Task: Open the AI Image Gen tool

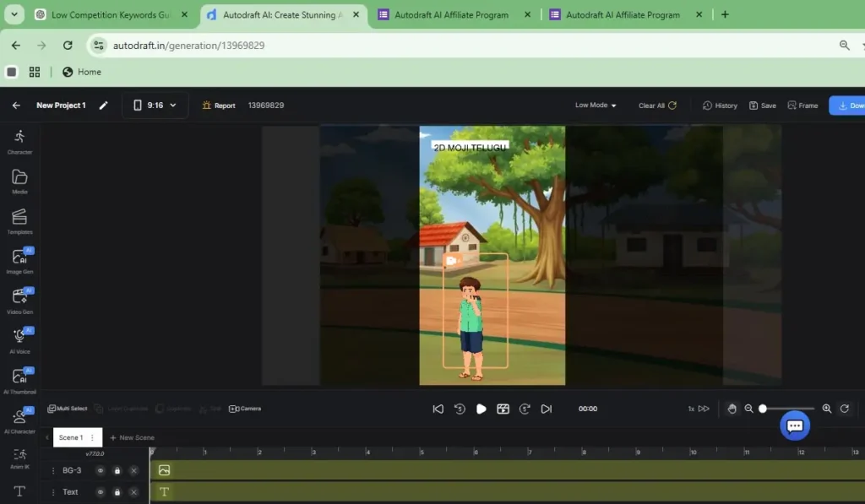Action: 19,261
